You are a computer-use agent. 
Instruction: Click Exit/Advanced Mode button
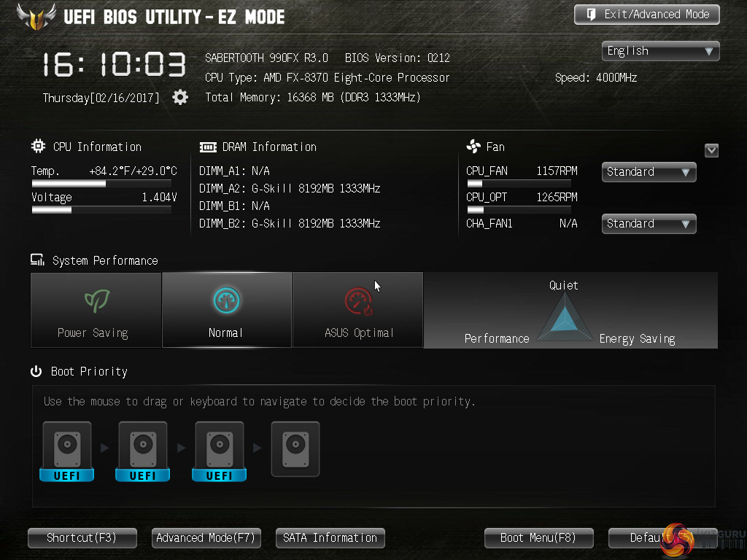(646, 15)
